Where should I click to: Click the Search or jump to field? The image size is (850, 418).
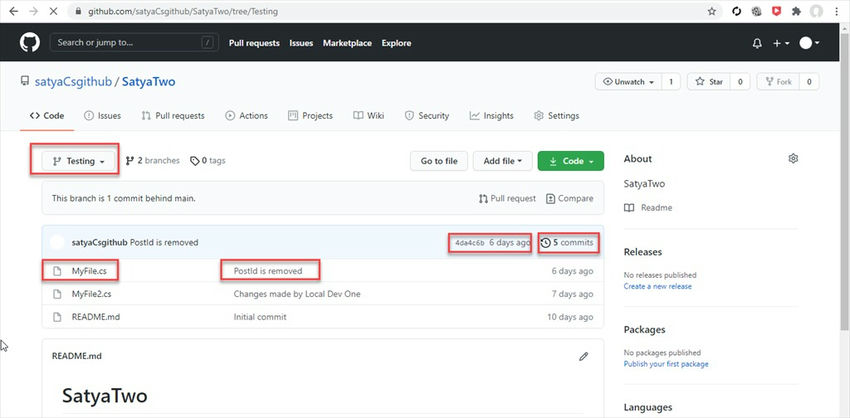click(x=134, y=42)
